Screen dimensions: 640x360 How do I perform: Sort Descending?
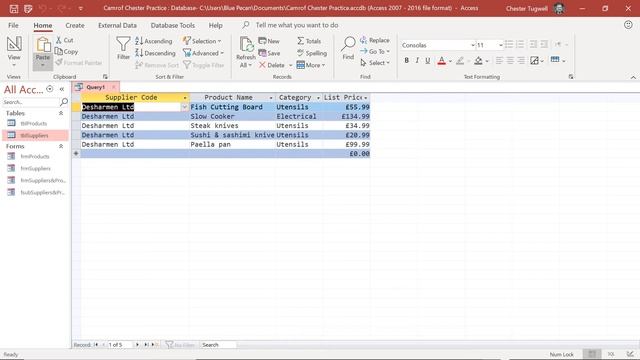[x=155, y=53]
